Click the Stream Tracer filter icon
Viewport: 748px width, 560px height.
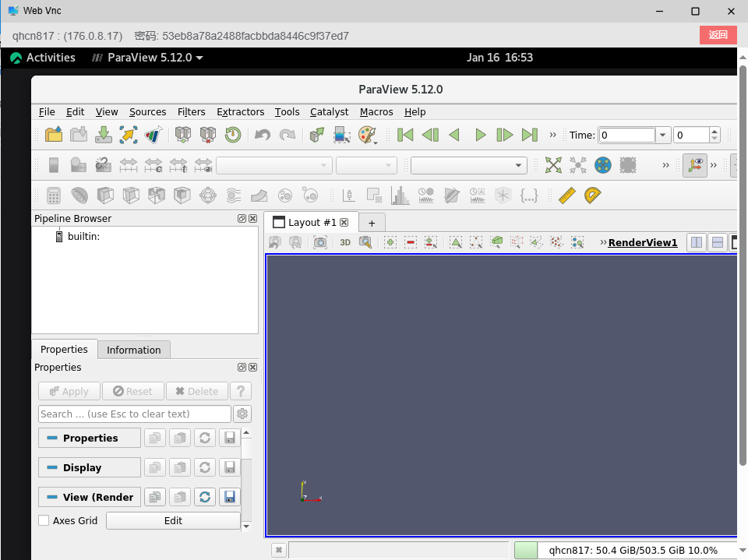(233, 195)
